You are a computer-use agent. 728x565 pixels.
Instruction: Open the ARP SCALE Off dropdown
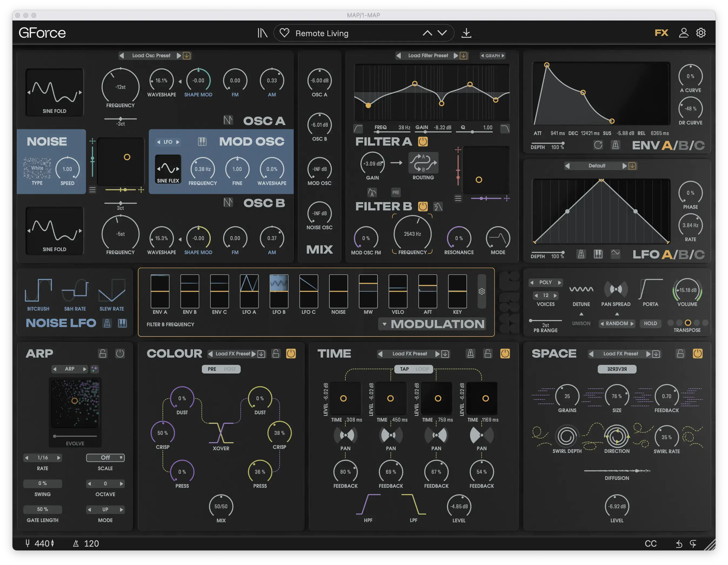pyautogui.click(x=105, y=458)
